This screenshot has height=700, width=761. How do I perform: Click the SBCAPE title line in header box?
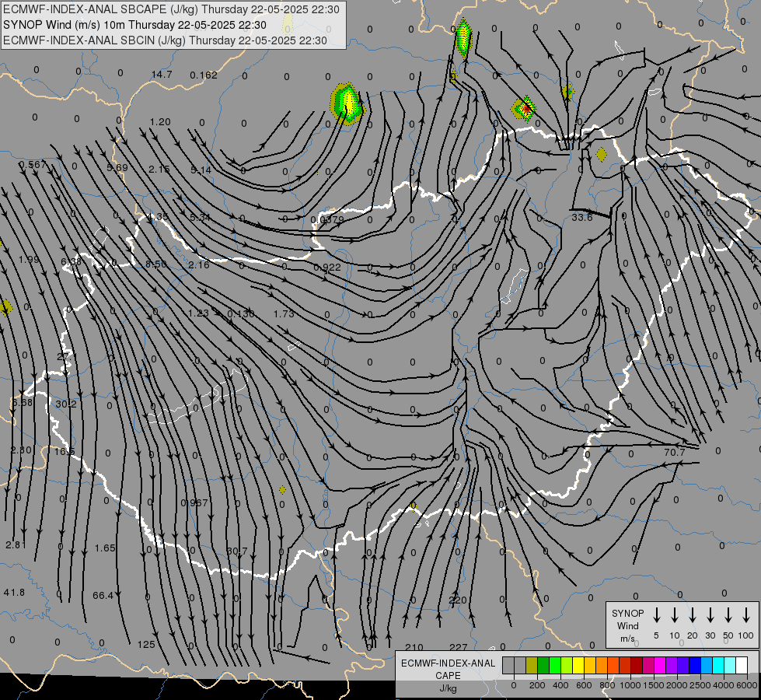171,9
